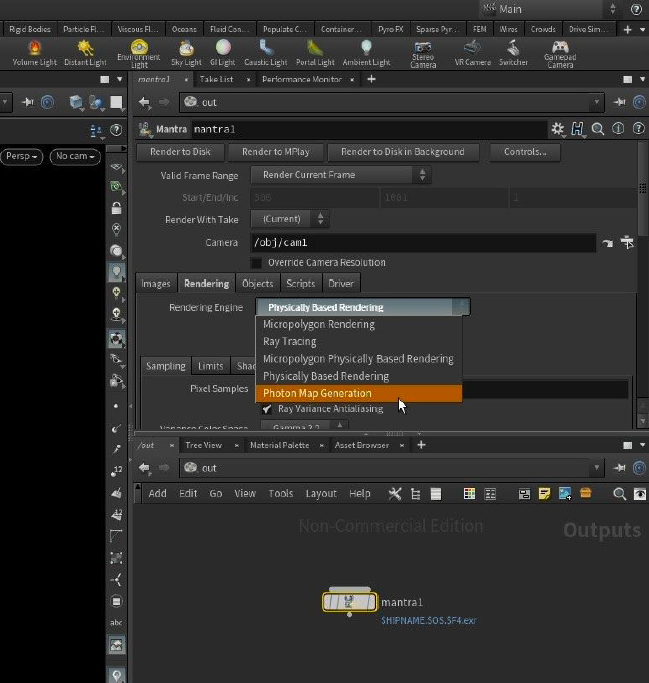Screen dimensions: 649x683
Task: Switch to the Objects tab
Action: pyautogui.click(x=257, y=284)
